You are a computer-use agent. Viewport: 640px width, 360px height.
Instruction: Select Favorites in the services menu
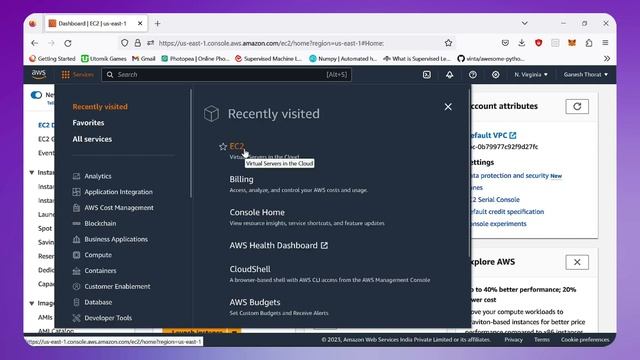88,122
